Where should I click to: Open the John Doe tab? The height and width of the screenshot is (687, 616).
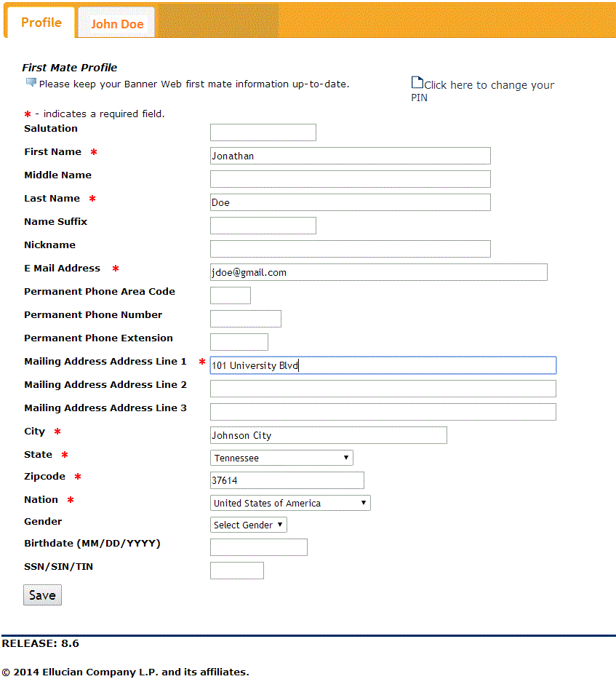[117, 24]
